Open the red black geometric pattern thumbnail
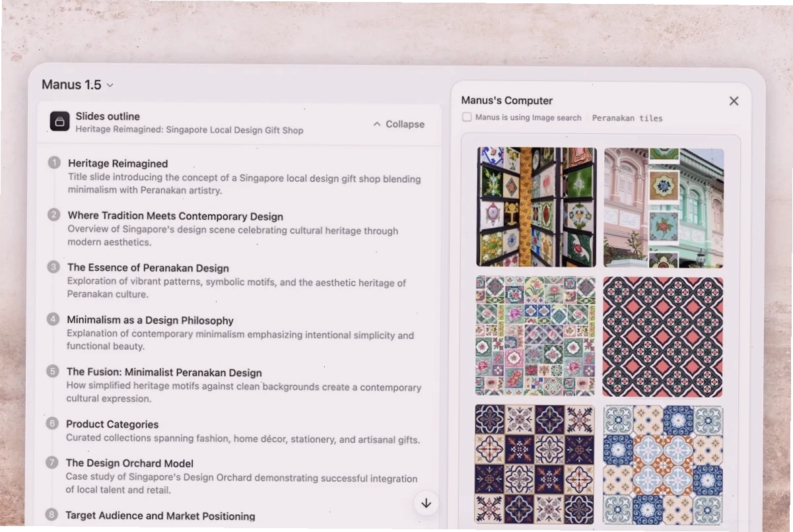Screen dimensions: 793x532 click(663, 337)
